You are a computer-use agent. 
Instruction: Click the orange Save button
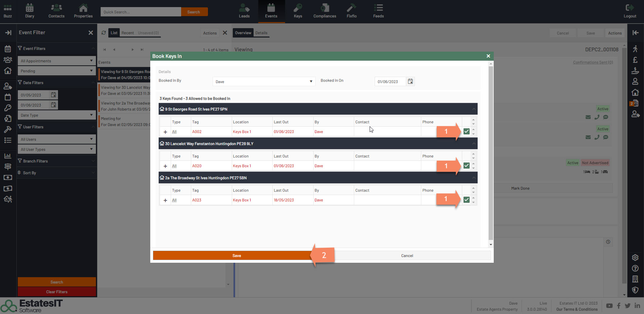(236, 256)
